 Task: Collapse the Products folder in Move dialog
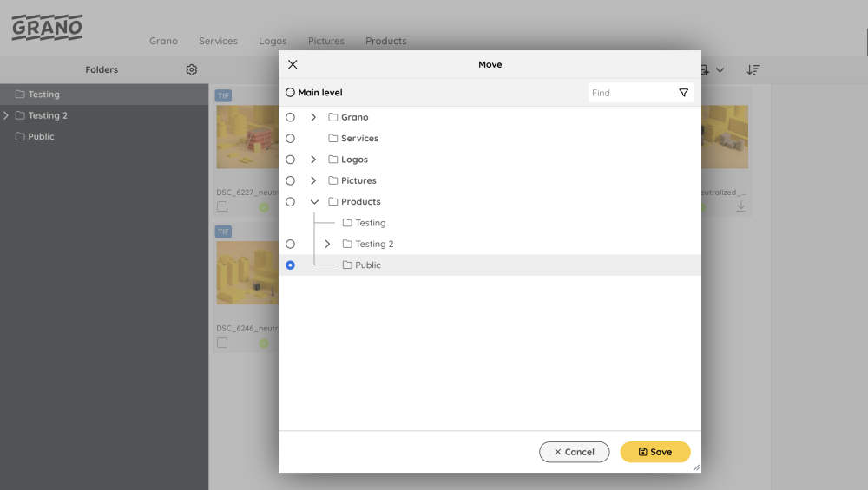coord(314,202)
